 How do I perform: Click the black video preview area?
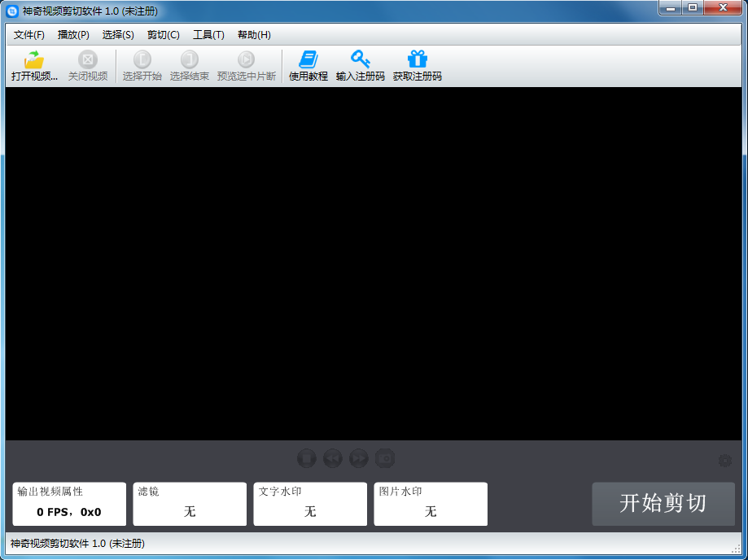[x=374, y=263]
